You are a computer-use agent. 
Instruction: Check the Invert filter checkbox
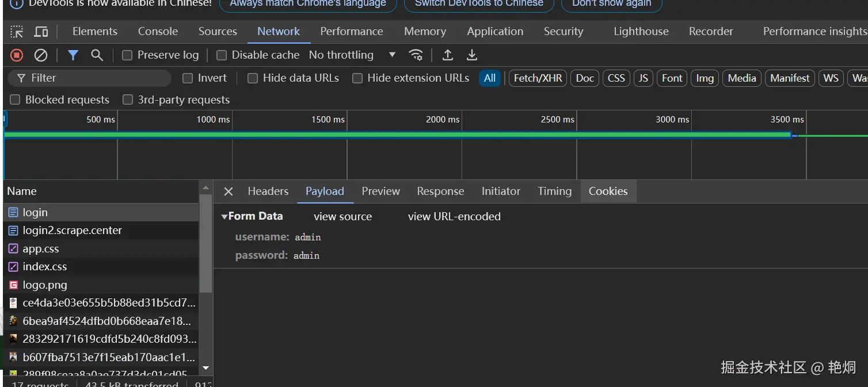coord(188,78)
